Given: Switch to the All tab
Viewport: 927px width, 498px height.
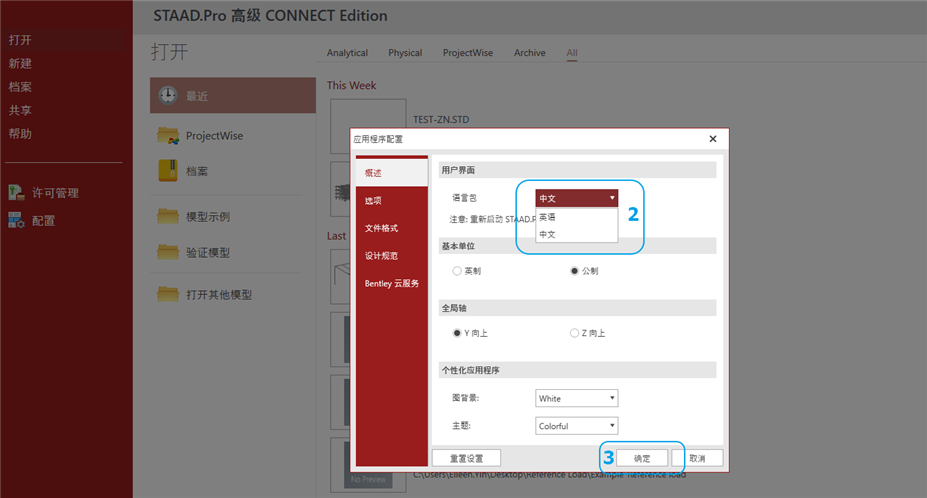Looking at the screenshot, I should coord(572,53).
